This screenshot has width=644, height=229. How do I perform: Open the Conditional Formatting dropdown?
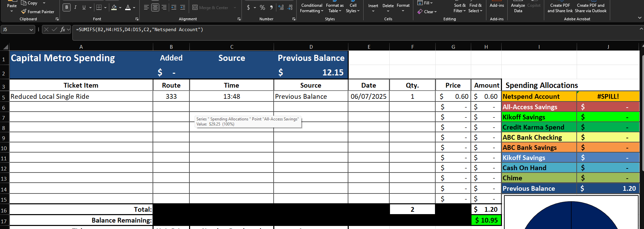coord(312,8)
